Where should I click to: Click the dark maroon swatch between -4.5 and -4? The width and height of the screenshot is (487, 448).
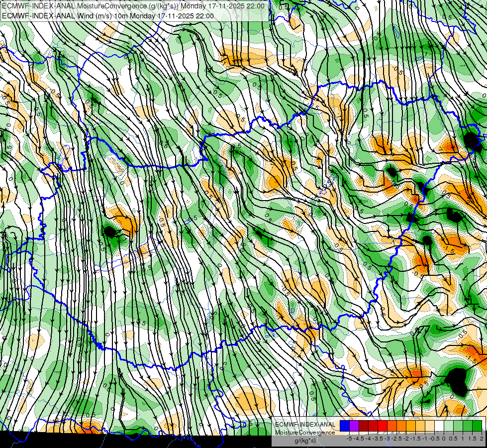click(364, 426)
